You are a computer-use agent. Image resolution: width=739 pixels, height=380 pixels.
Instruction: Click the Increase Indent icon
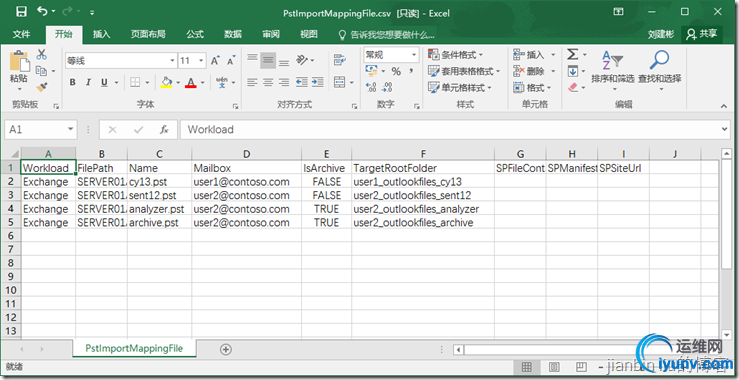pyautogui.click(x=318, y=83)
